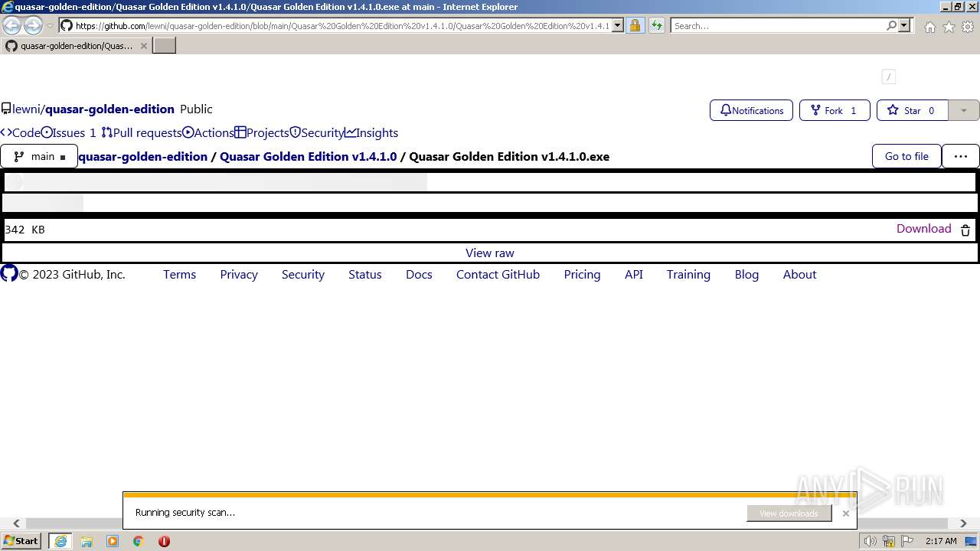Open the three-dots more options button
Image resolution: width=980 pixels, height=551 pixels.
click(961, 156)
